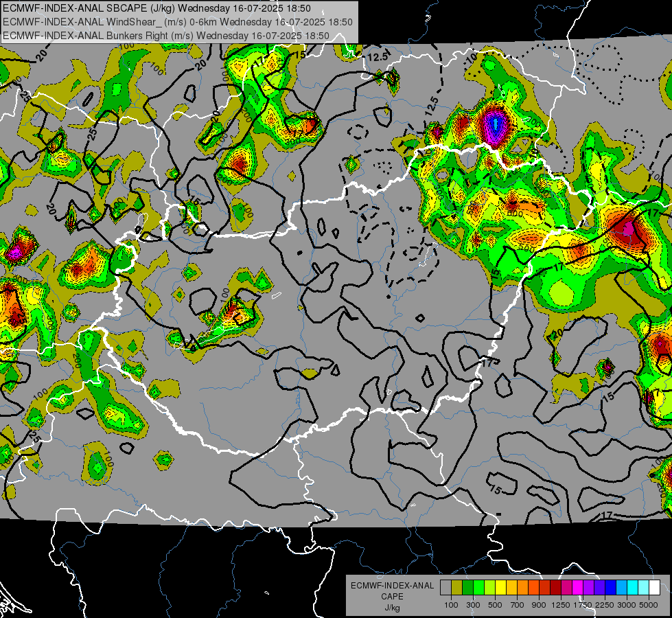This screenshot has height=618, width=672.
Task: Click the '700' legend value label
Action: (518, 605)
